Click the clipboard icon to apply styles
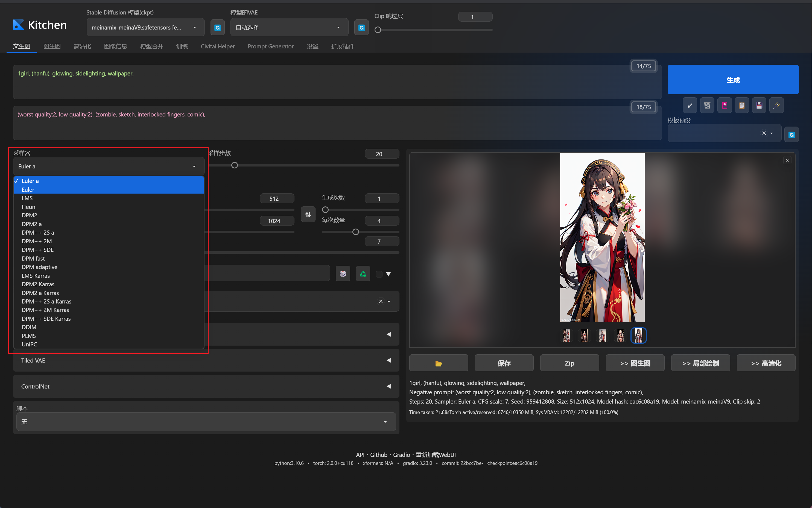Screen dimensions: 812x508 741,106
